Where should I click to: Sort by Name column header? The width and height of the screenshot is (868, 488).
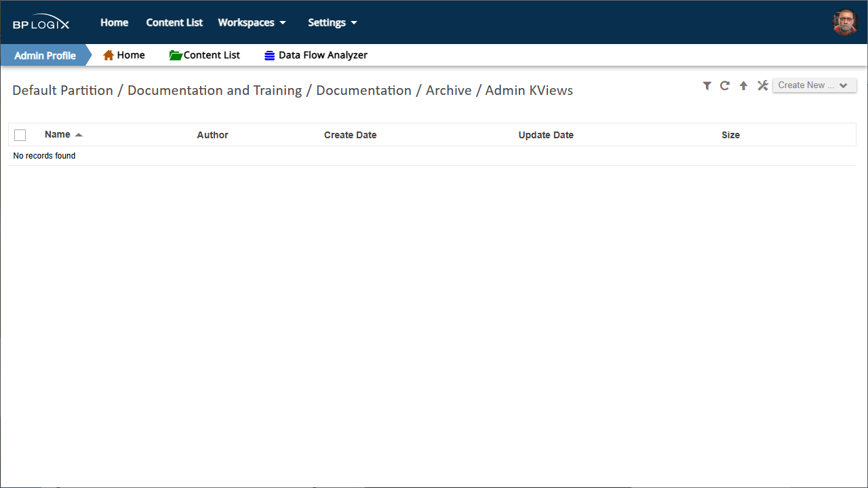(58, 134)
